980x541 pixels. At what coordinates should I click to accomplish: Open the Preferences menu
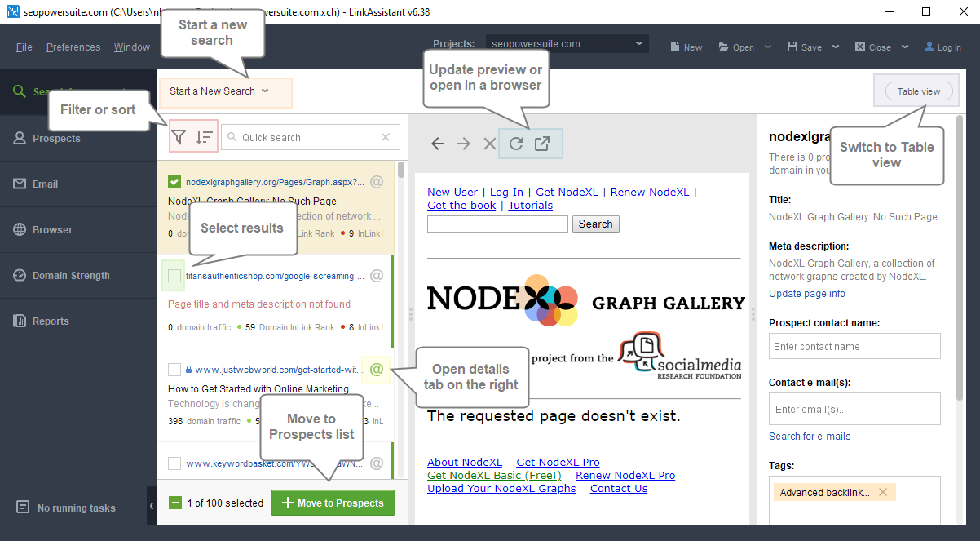73,47
